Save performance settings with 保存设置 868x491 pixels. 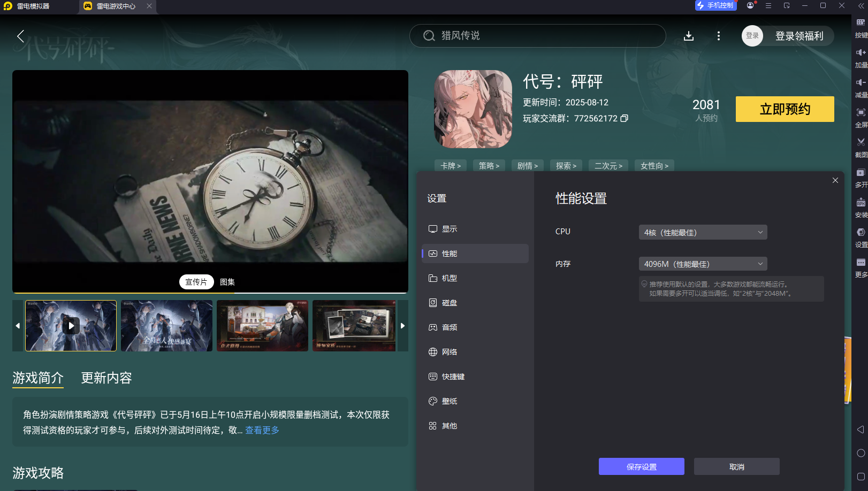[x=641, y=466]
